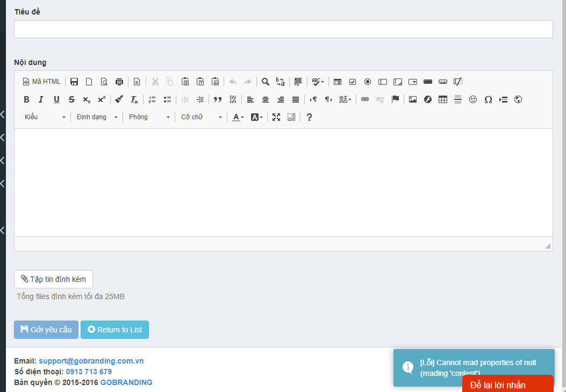Insert a radio button form element
Viewport: 566px width, 392px height.
click(x=368, y=82)
